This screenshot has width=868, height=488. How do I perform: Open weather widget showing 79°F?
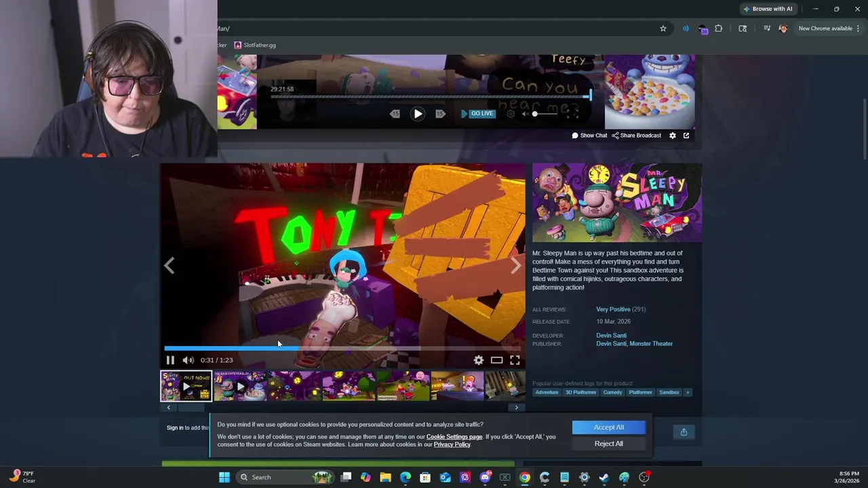(22, 477)
